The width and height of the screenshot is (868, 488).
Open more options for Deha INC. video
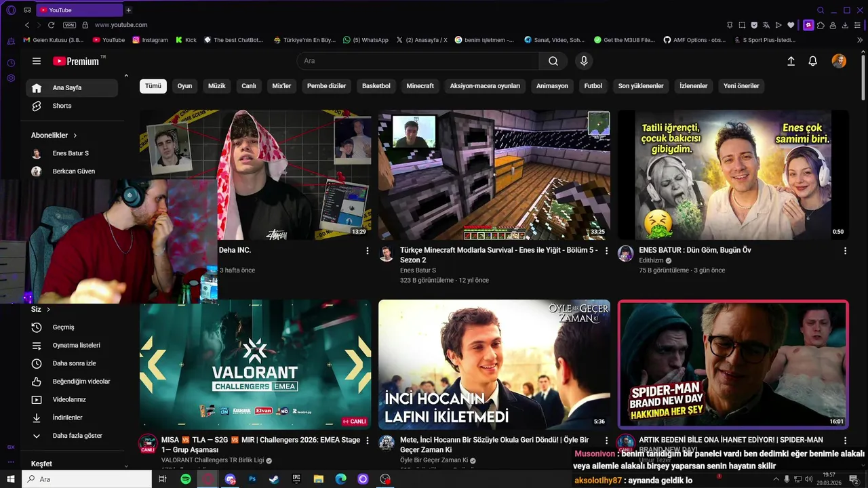[x=368, y=251]
